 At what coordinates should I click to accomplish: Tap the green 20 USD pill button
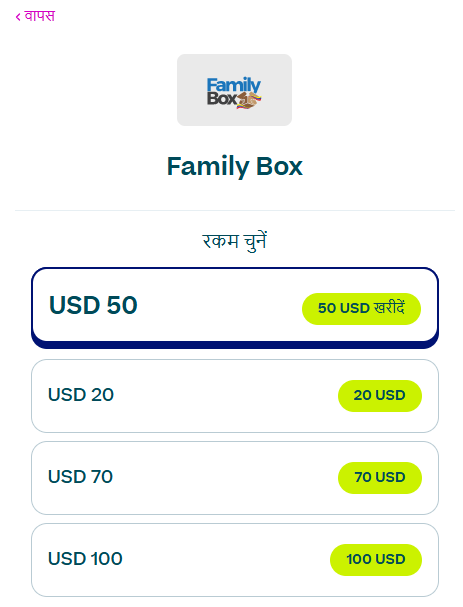click(380, 396)
